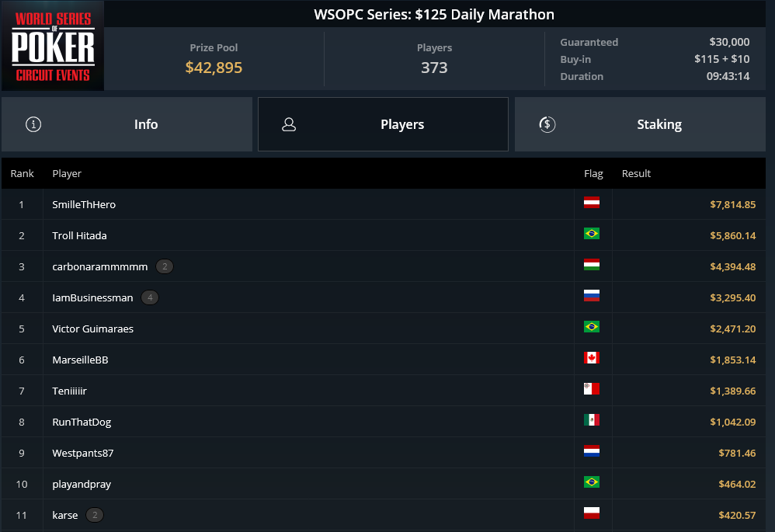Click player name Victor Guimaraes

coord(93,329)
